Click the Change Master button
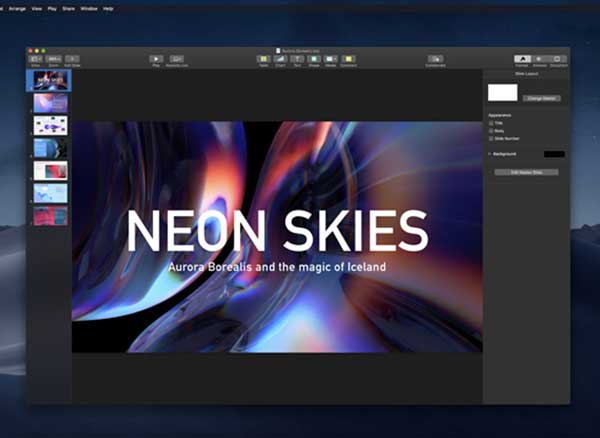This screenshot has height=438, width=600. click(x=541, y=98)
